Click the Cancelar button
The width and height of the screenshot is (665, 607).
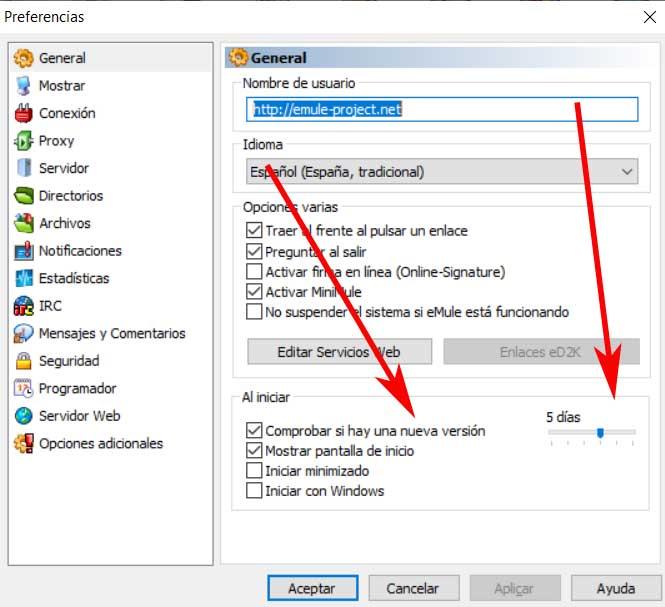point(414,588)
